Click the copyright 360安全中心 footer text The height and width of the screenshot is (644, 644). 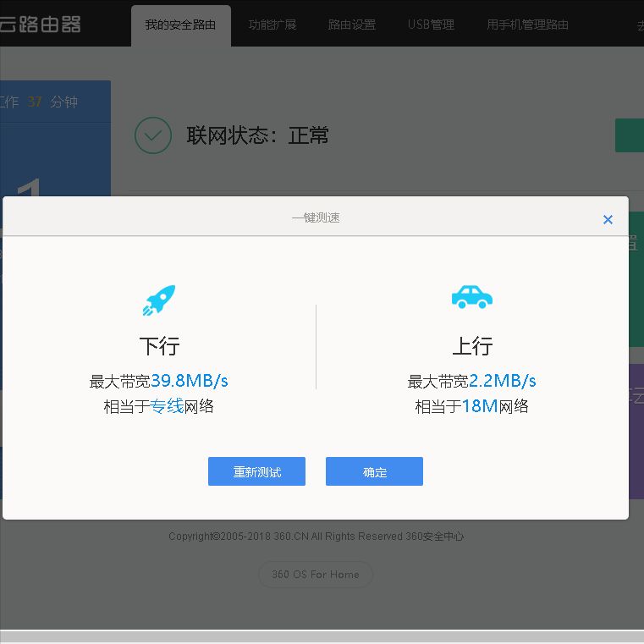(316, 537)
